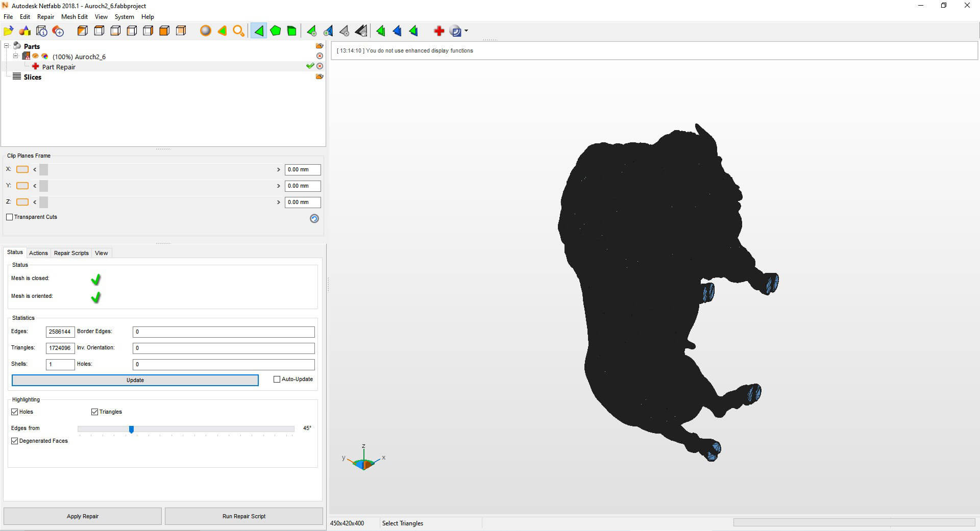This screenshot has width=980, height=531.
Task: Click the Apply Repair button
Action: 83,516
